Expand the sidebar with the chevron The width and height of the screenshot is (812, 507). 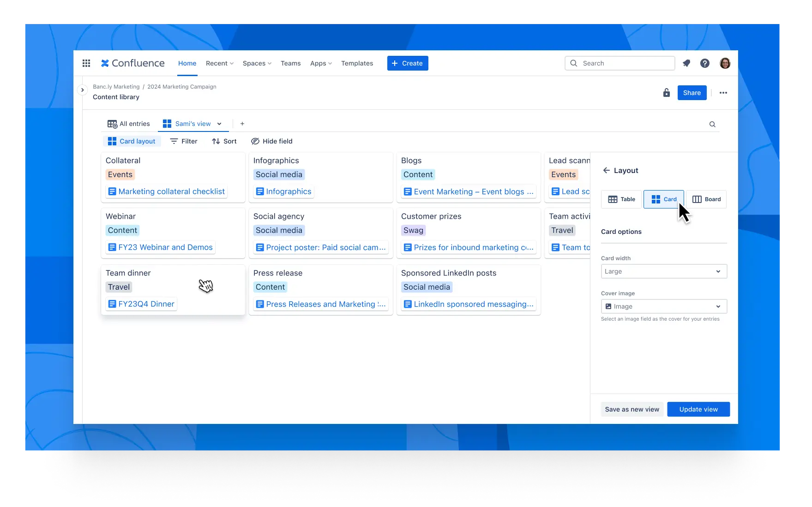pos(82,90)
